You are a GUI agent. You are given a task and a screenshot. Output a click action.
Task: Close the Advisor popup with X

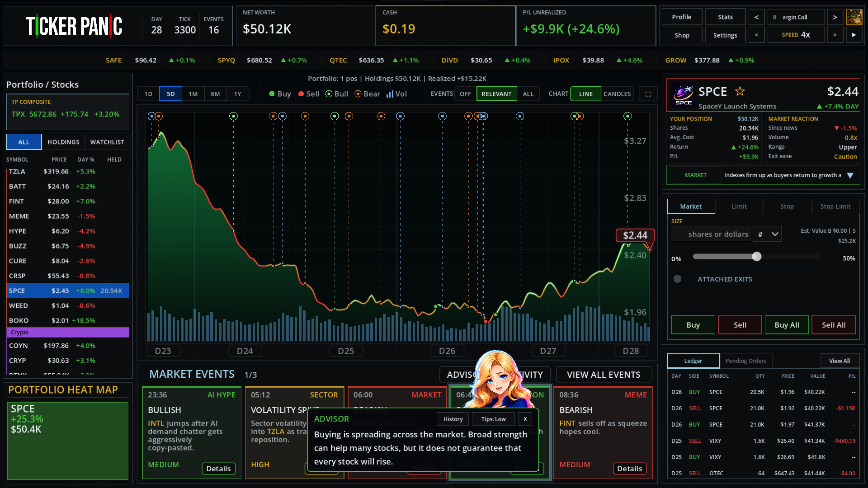[x=525, y=419]
